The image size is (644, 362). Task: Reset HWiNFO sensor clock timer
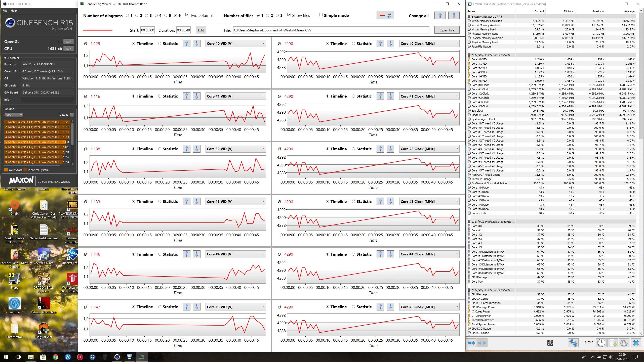(601, 343)
